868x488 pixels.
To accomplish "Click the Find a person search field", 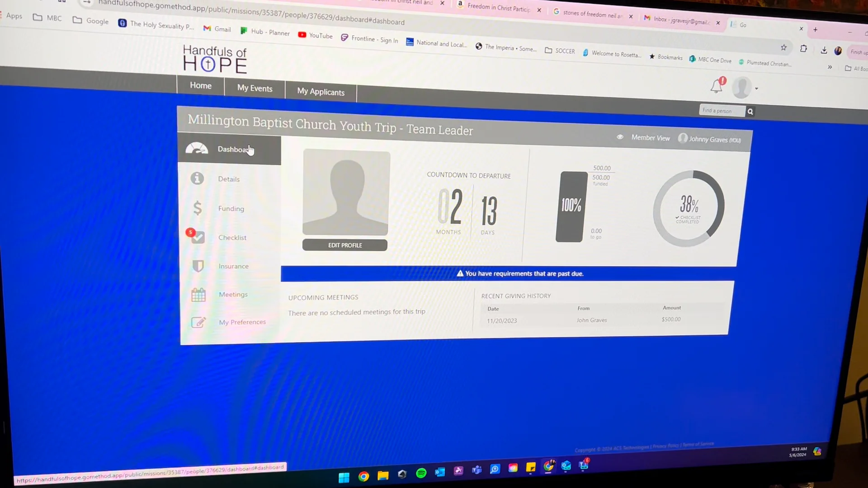I will point(722,111).
